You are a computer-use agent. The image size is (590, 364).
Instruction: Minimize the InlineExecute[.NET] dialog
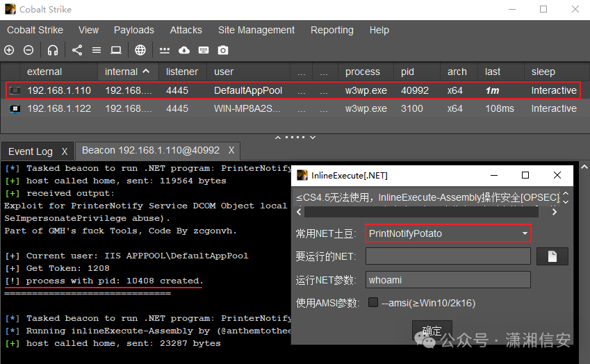494,175
